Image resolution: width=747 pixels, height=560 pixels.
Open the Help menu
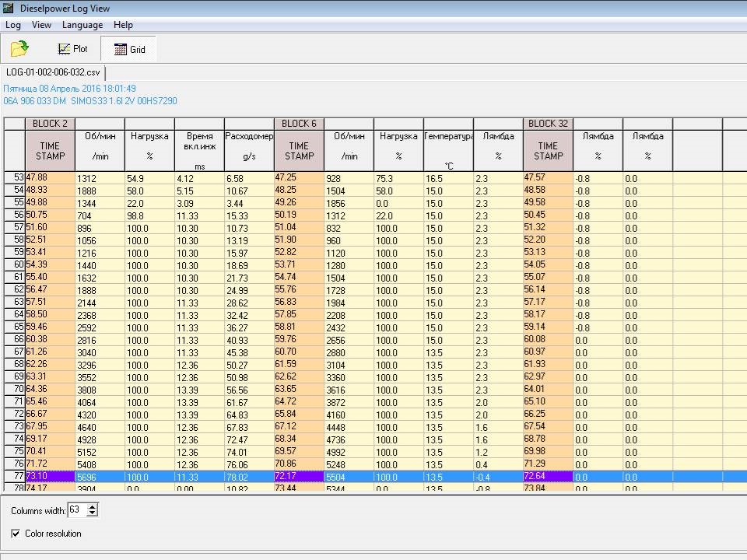123,25
